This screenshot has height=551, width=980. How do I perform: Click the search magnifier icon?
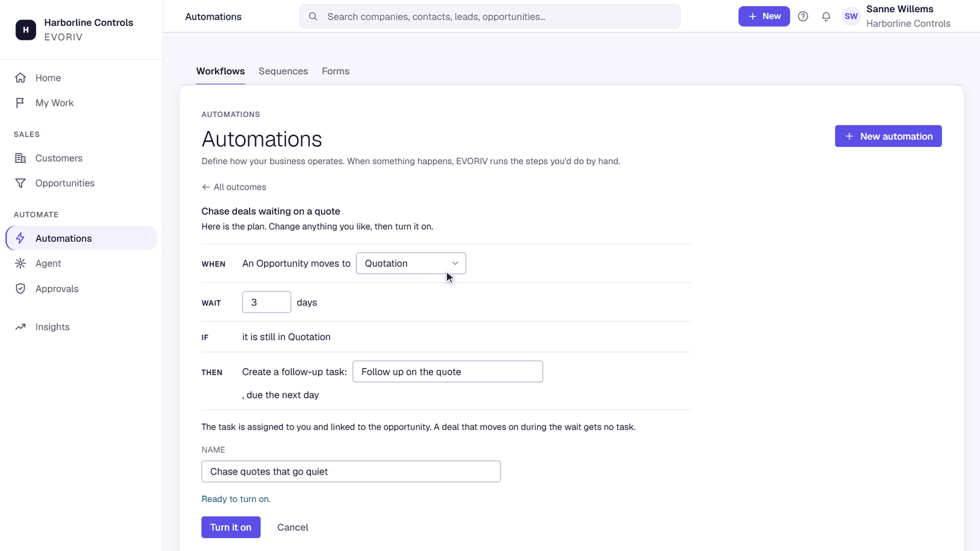313,17
